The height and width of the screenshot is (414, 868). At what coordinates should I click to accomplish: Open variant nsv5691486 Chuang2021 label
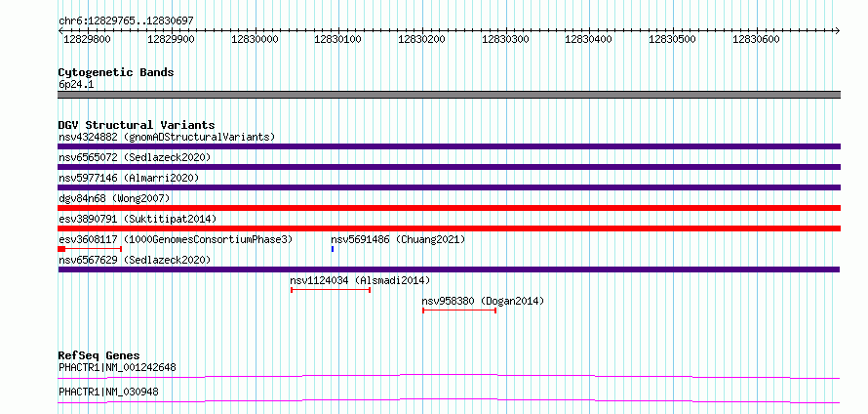399,239
